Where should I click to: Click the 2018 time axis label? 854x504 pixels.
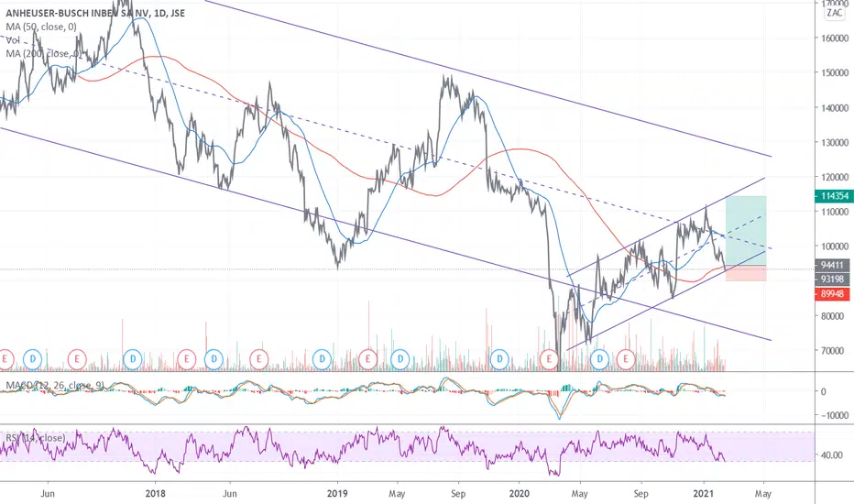(x=155, y=494)
